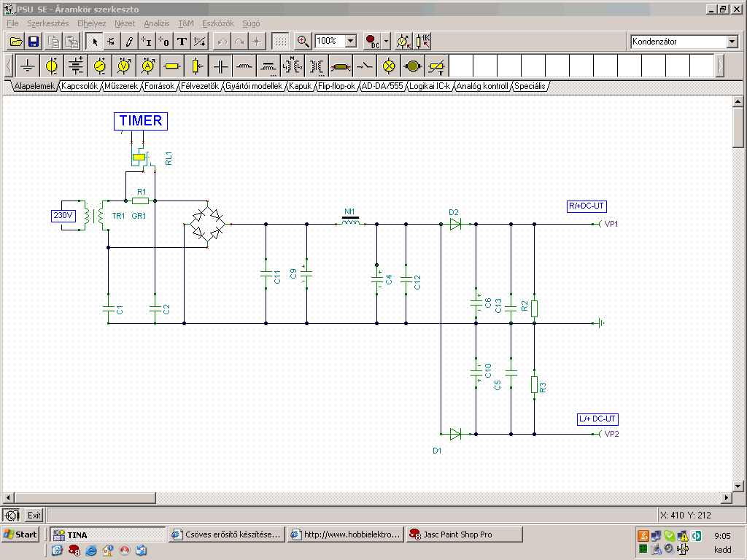This screenshot has width=747, height=560.
Task: Click the horizontal scrollbar right arrow
Action: 726,497
